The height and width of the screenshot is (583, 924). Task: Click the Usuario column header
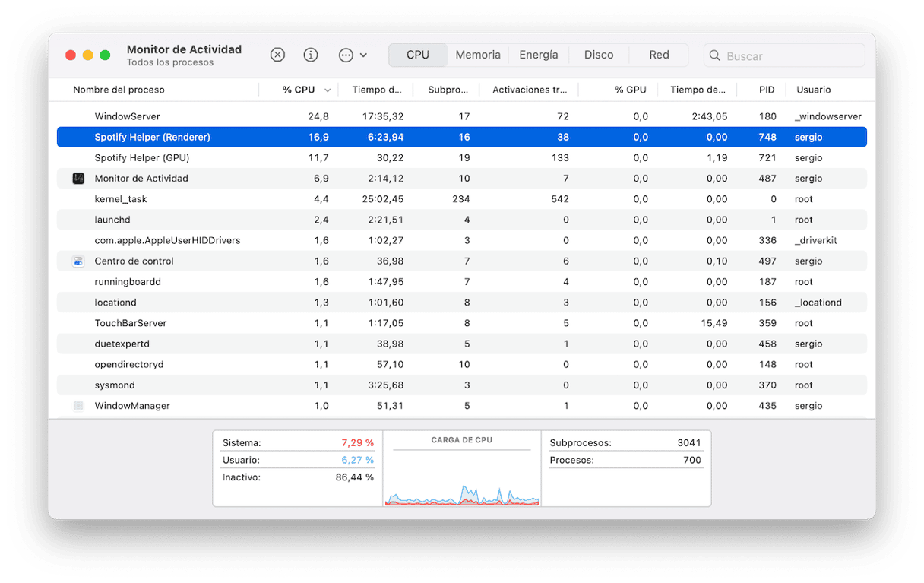point(813,90)
